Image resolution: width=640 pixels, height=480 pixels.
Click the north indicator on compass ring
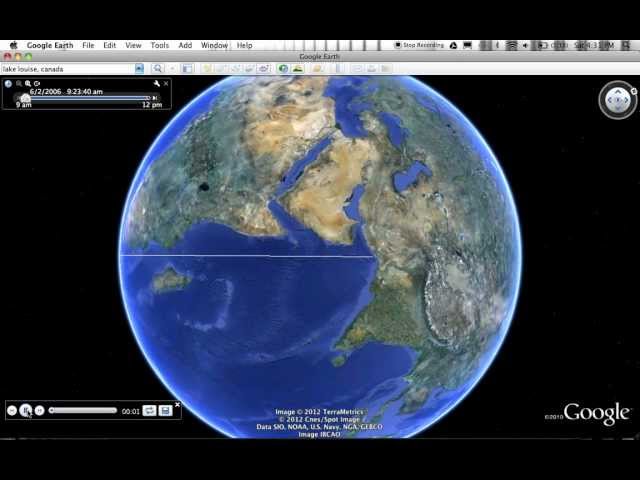click(634, 92)
